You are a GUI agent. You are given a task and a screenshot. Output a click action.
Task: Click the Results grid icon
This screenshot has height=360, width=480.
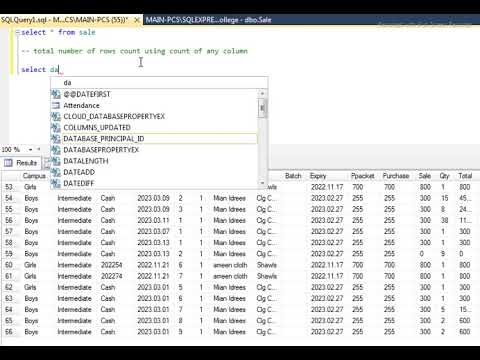pos(8,163)
